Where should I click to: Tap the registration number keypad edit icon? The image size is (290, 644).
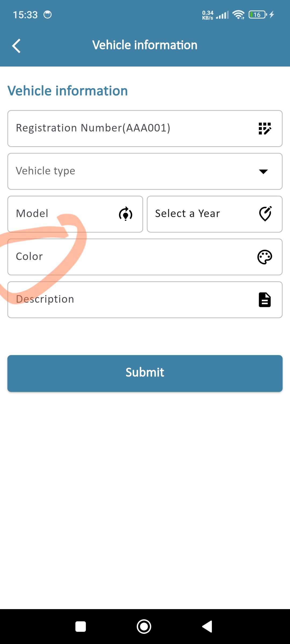[265, 129]
